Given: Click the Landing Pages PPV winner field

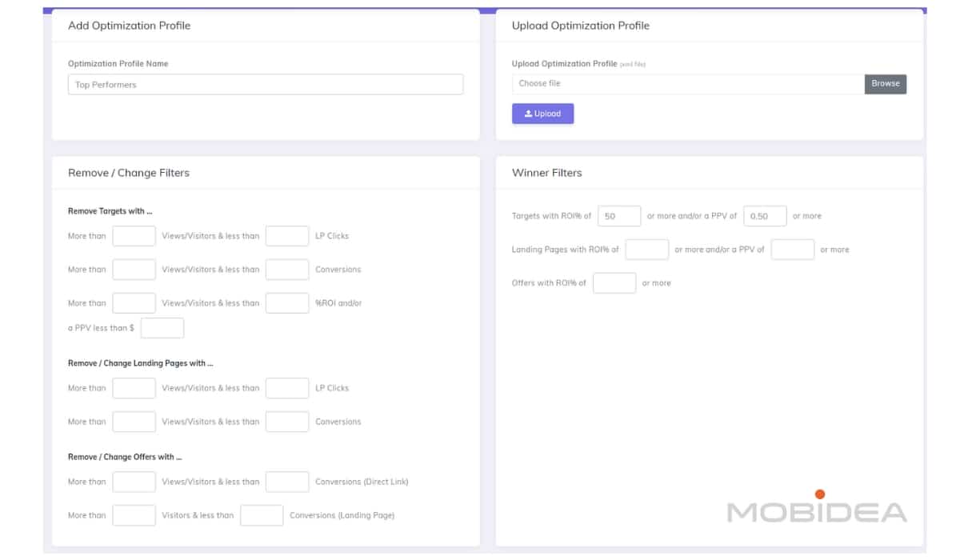Looking at the screenshot, I should click(793, 250).
